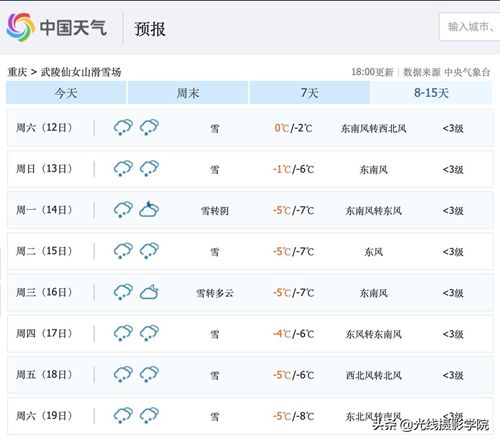The height and width of the screenshot is (442, 500).
Task: Click the 重庆 breadcrumb link
Action: pos(17,72)
